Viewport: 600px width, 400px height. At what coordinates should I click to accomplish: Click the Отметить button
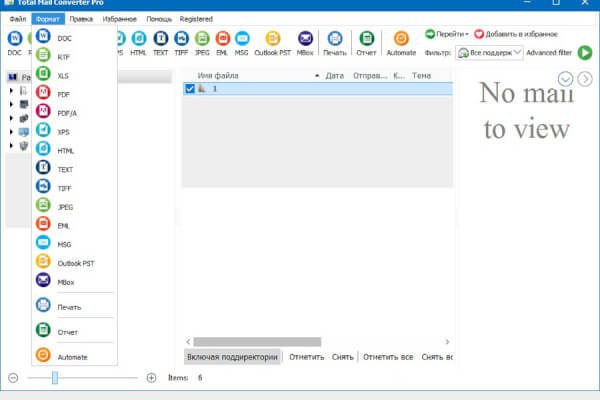(307, 357)
